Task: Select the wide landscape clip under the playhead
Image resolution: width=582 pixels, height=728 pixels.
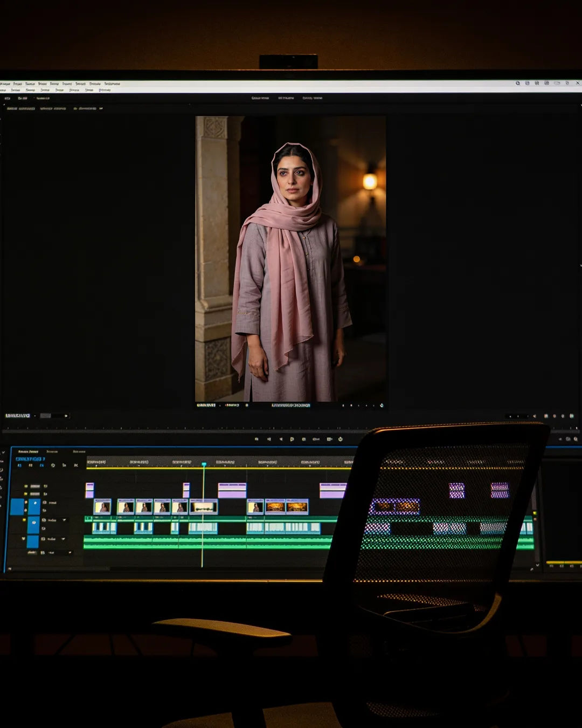Action: tap(204, 506)
